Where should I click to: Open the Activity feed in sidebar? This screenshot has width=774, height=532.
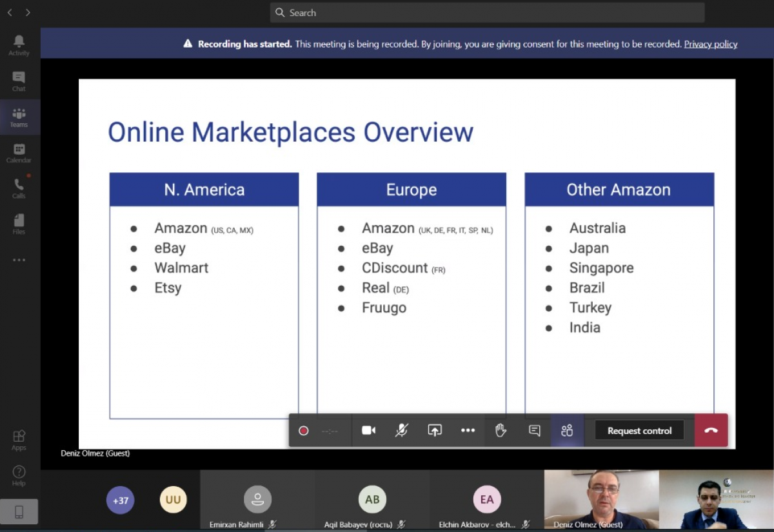(x=19, y=45)
